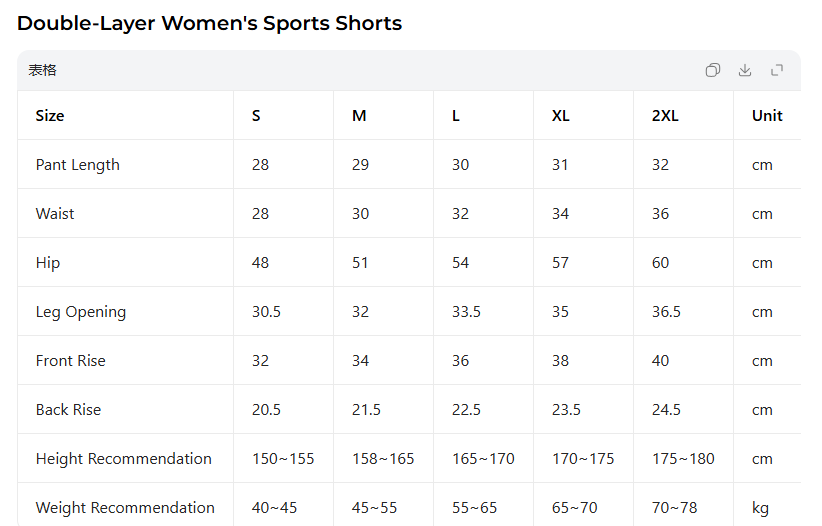Expand the table to fullscreen
Screen dimensions: 822x526
777,70
